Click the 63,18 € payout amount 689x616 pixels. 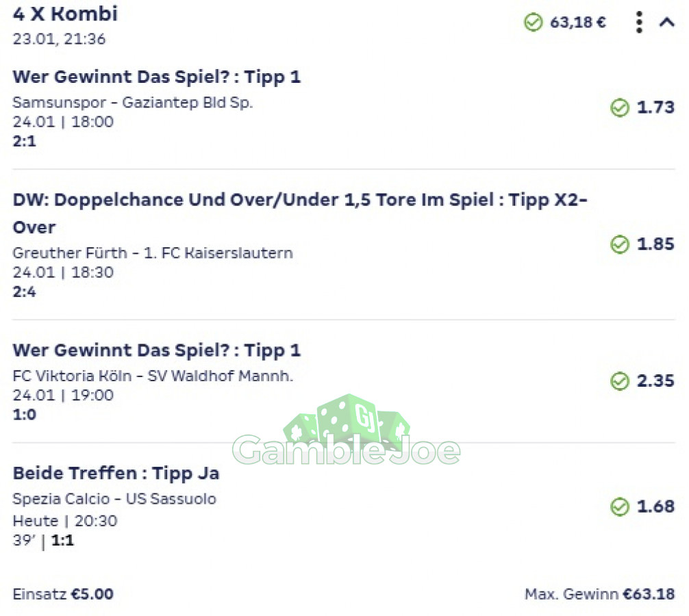click(x=578, y=22)
